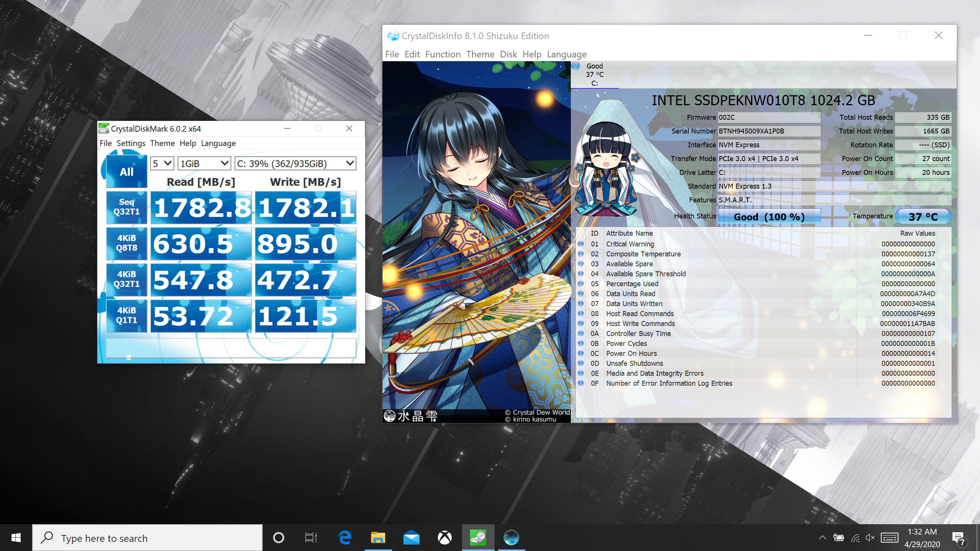Open Theme menu in CrystalDiskInfo

480,54
